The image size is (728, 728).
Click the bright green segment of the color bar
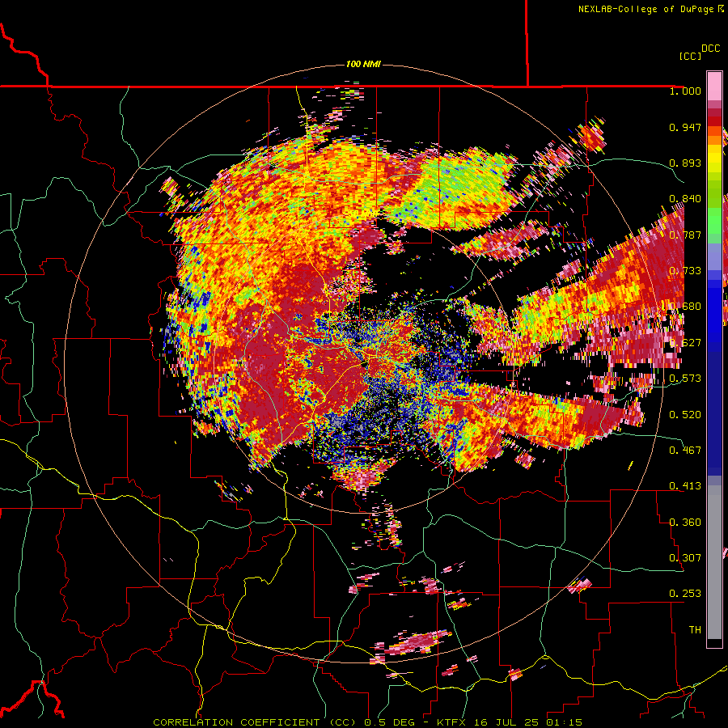coord(714,221)
